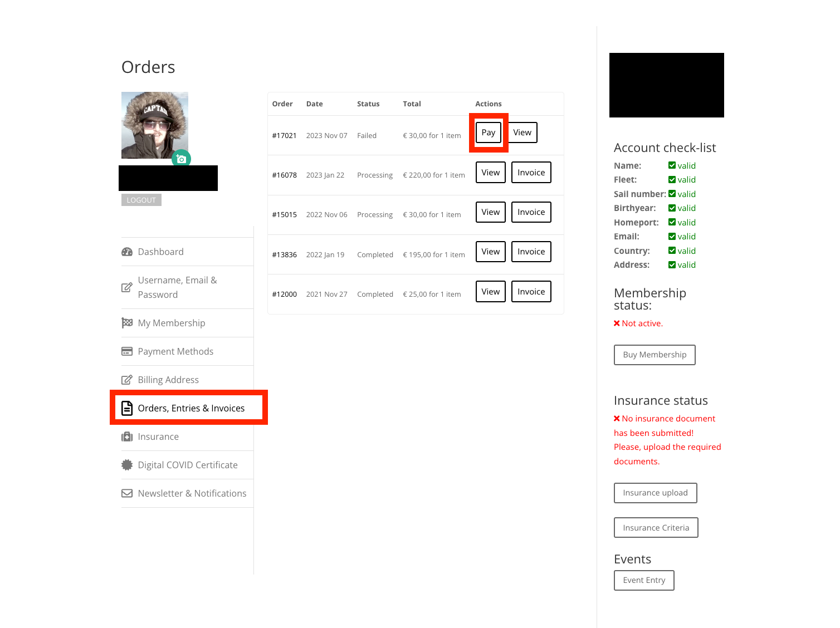Click the Newsletter envelope icon
Screen dimensions: 840x628
127,493
